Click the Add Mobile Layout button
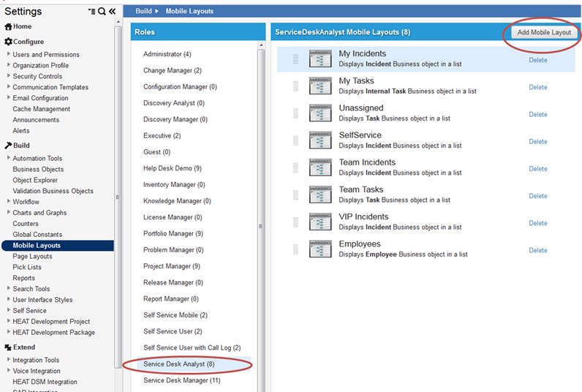The image size is (582, 392). pyautogui.click(x=544, y=33)
